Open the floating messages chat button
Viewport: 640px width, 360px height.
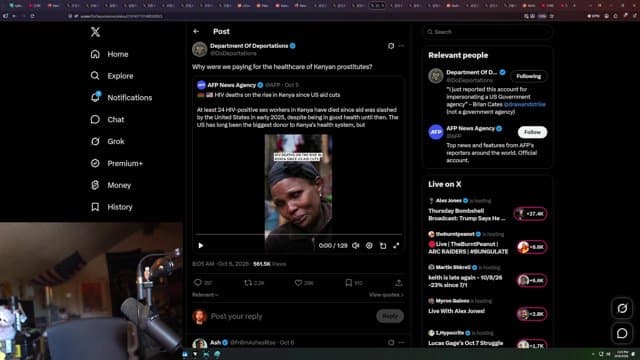point(622,333)
